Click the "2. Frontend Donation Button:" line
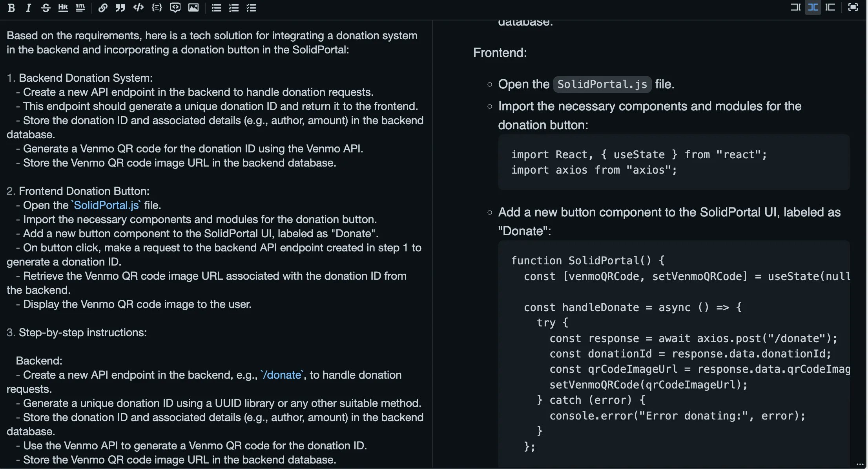The width and height of the screenshot is (868, 469). click(x=78, y=191)
